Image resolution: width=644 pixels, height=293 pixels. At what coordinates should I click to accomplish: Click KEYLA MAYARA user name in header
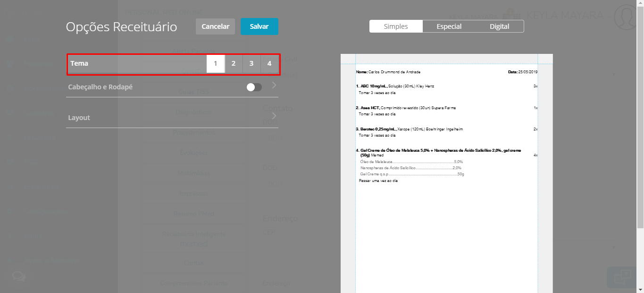point(565,15)
